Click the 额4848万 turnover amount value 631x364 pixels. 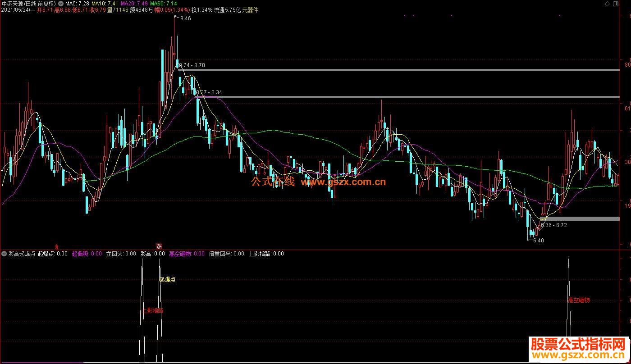tap(141, 10)
